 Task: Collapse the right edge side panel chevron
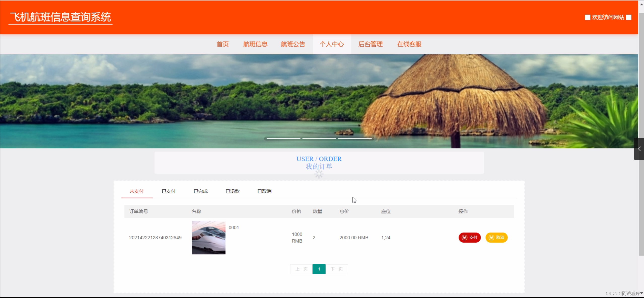[639, 149]
